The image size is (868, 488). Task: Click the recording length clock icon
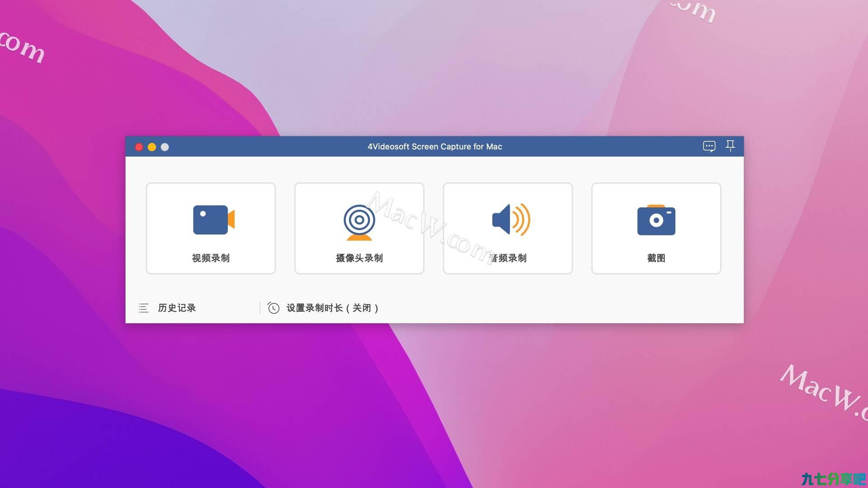tap(273, 308)
